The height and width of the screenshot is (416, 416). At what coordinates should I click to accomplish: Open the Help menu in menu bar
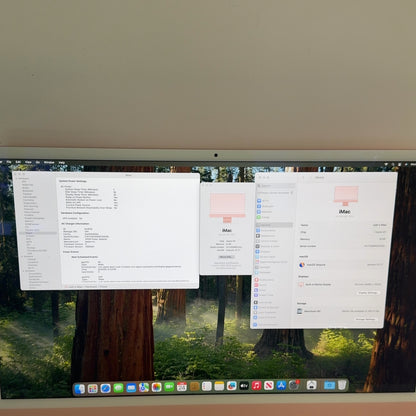click(62, 163)
